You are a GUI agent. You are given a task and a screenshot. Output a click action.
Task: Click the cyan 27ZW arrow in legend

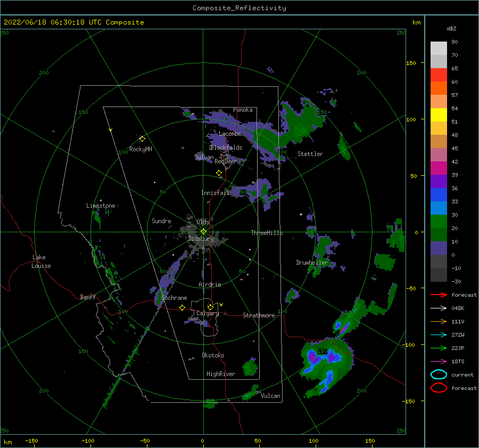tap(439, 335)
